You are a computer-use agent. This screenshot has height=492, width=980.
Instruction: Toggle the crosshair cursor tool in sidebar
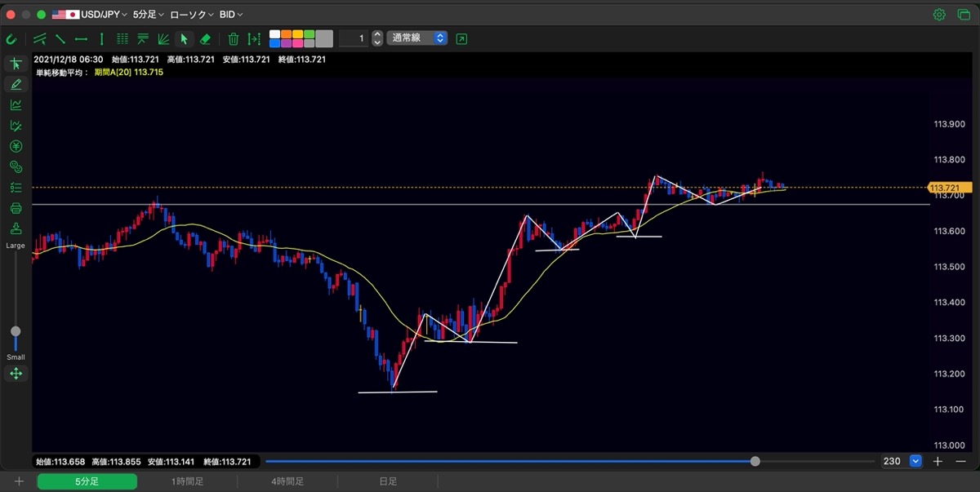coord(16,64)
